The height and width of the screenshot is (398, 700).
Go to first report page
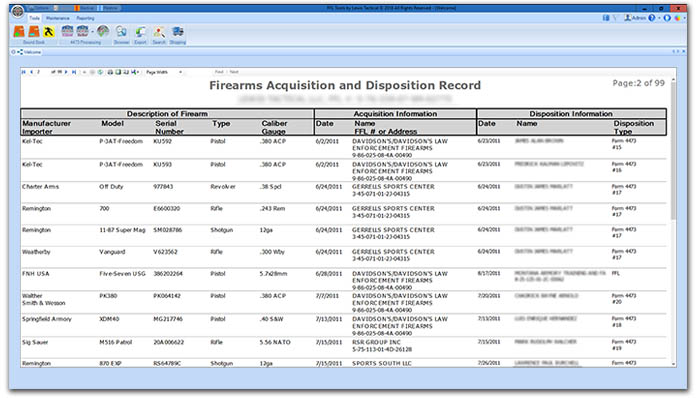click(24, 72)
